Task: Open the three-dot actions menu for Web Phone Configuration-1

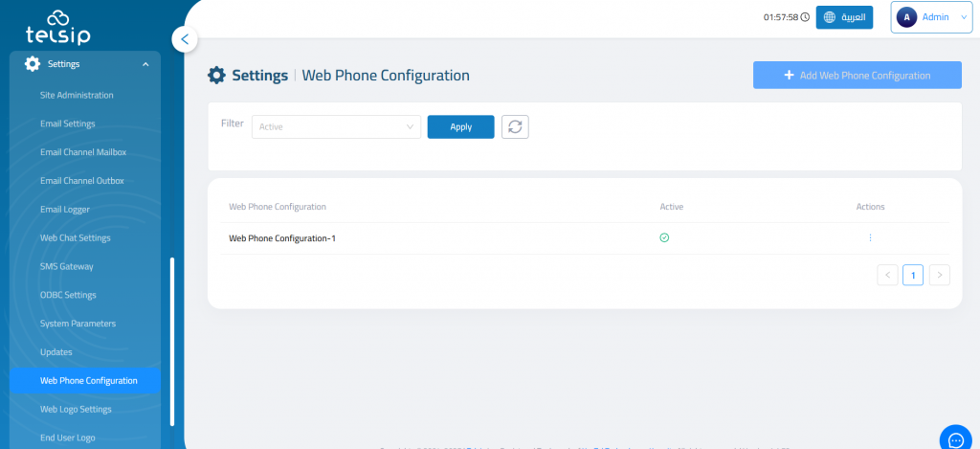Action: click(x=870, y=237)
